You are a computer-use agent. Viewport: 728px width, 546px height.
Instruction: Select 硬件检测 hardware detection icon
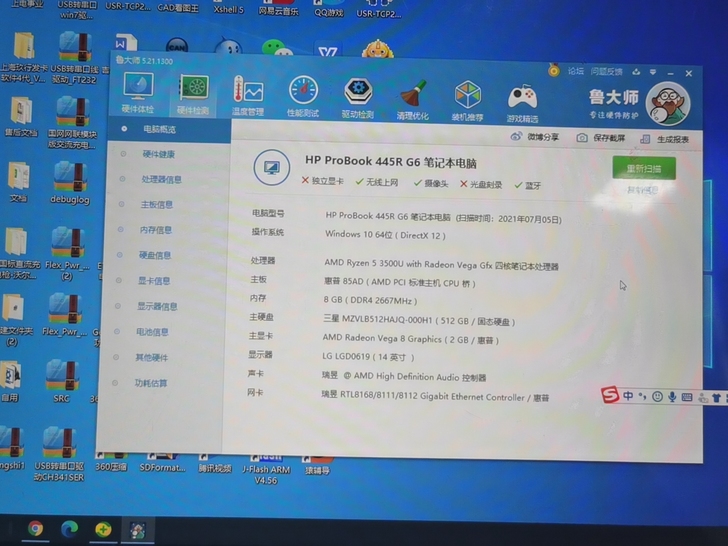pos(193,95)
